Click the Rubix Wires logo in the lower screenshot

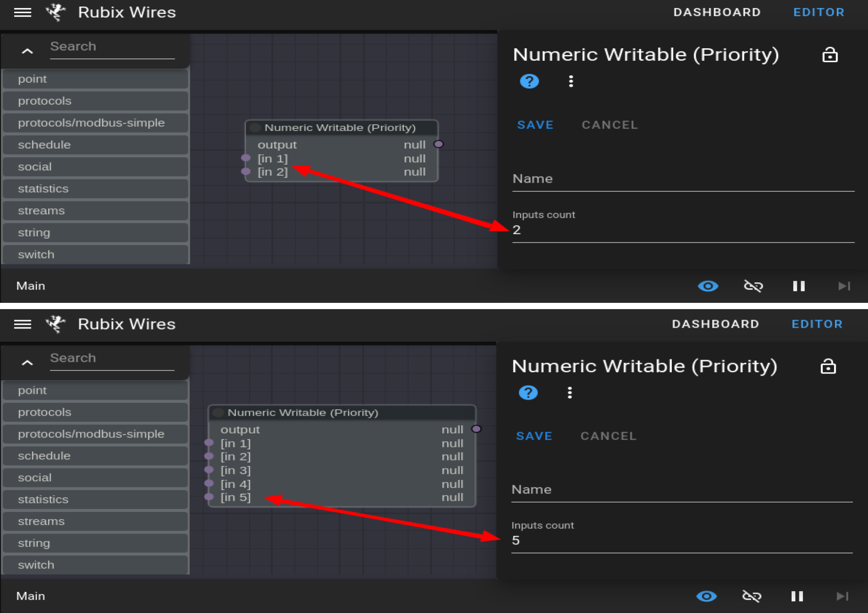tap(56, 324)
